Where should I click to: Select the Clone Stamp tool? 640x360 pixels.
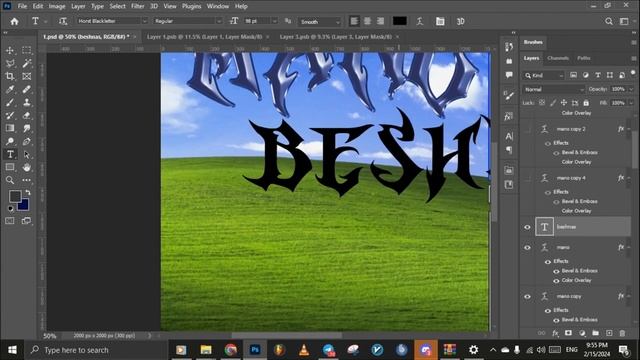pos(27,102)
